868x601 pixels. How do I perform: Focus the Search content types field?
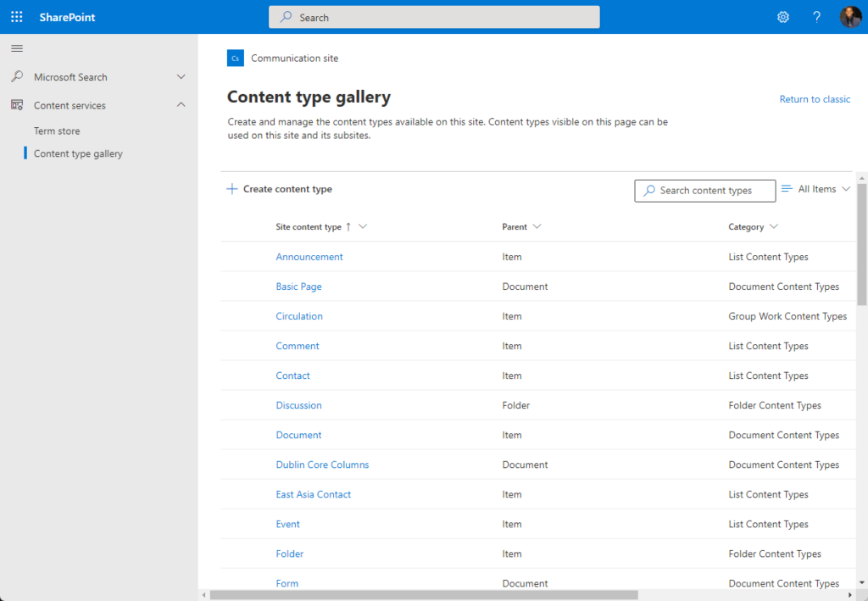coord(704,191)
